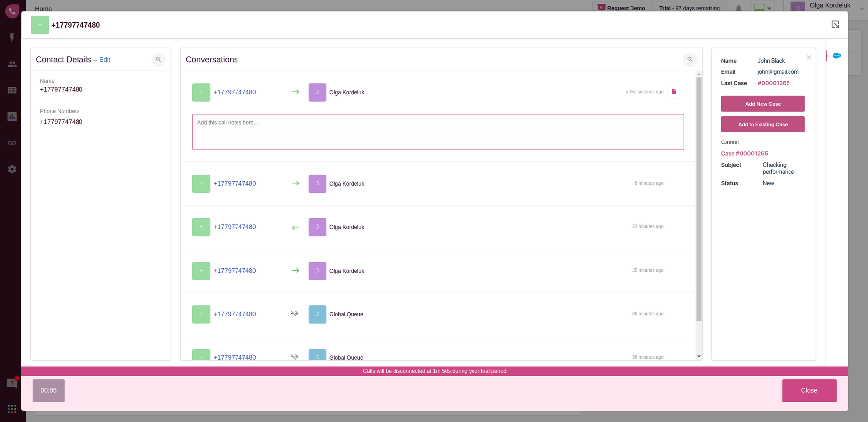Click the +17797747480 link from 22 minutes ago

click(x=235, y=227)
